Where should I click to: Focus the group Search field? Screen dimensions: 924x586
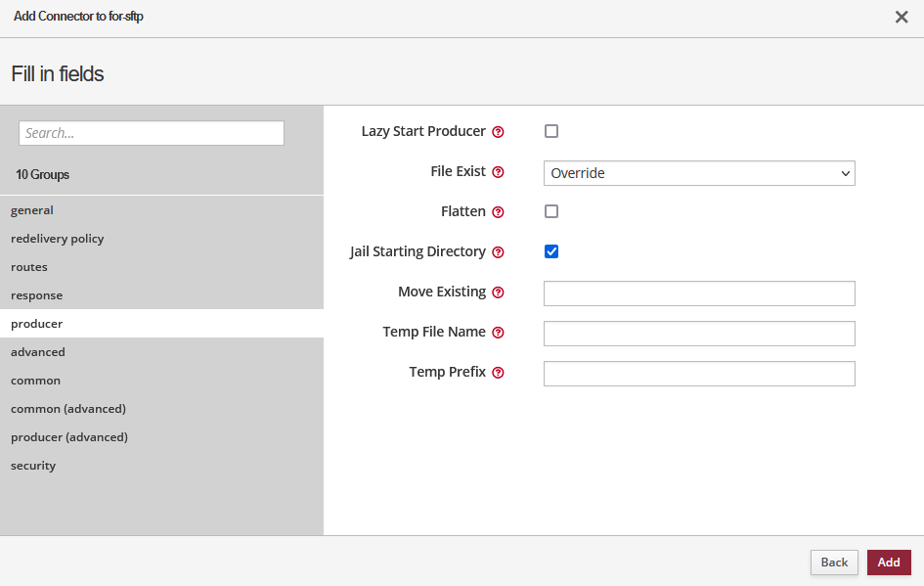(152, 133)
